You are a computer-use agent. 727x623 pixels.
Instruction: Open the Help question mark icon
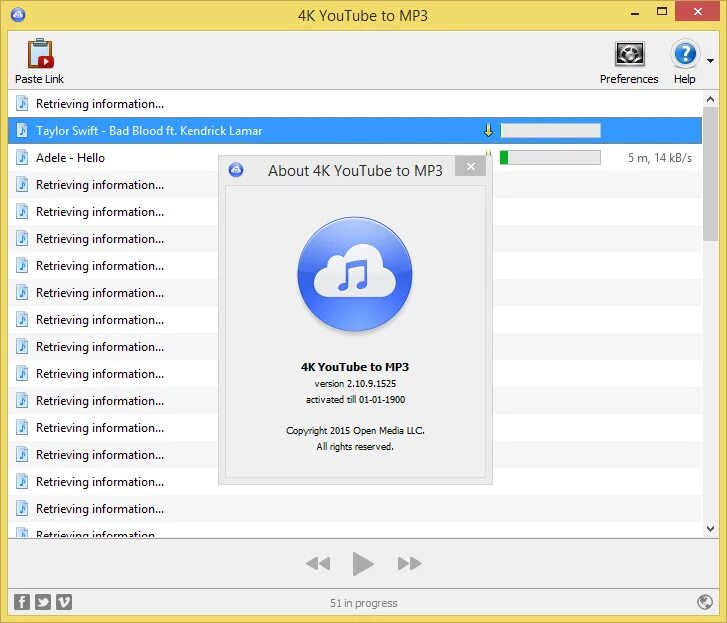(685, 54)
